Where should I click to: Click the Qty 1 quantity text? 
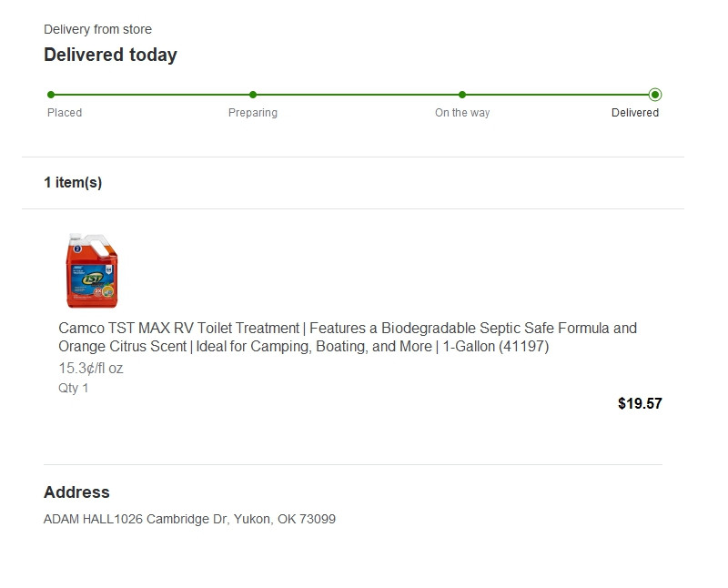[x=74, y=388]
